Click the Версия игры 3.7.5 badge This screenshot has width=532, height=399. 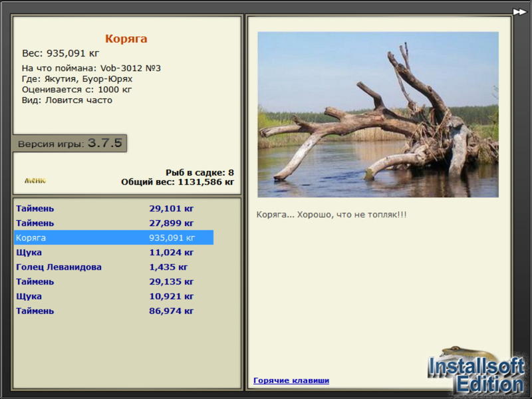[70, 143]
